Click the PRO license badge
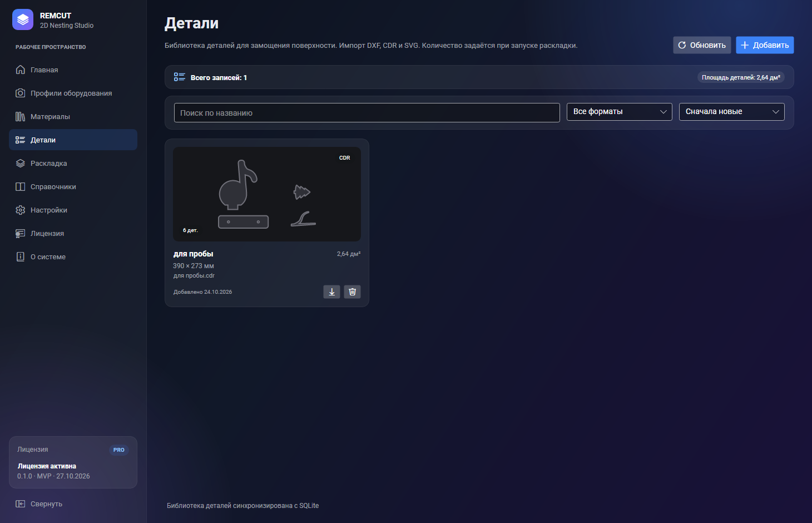The height and width of the screenshot is (523, 812). pyautogui.click(x=119, y=450)
